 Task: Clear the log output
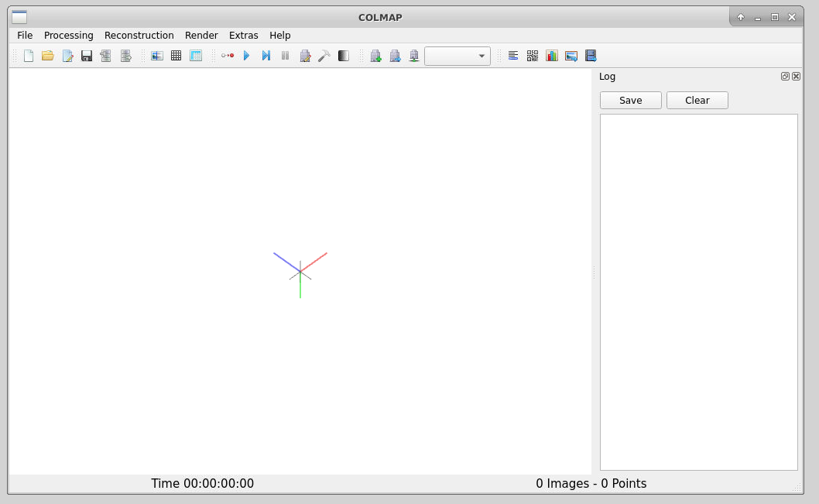coord(697,100)
